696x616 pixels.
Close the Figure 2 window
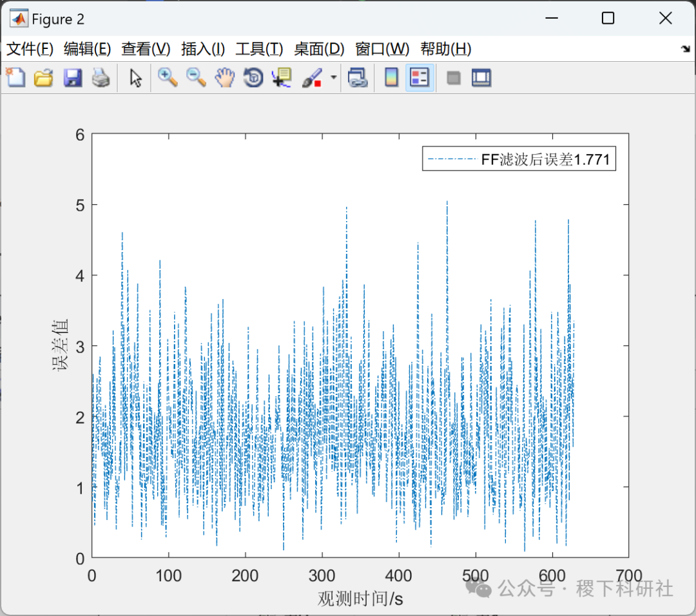665,18
